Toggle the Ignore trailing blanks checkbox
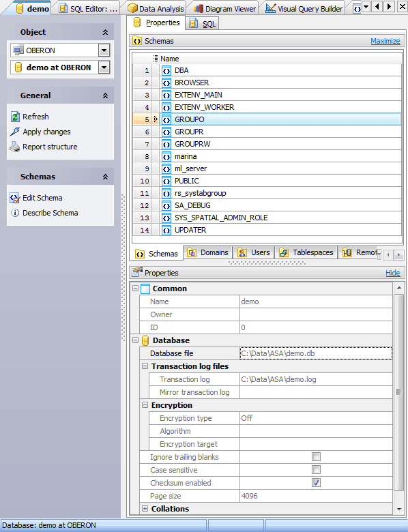The width and height of the screenshot is (408, 532). pos(316,457)
